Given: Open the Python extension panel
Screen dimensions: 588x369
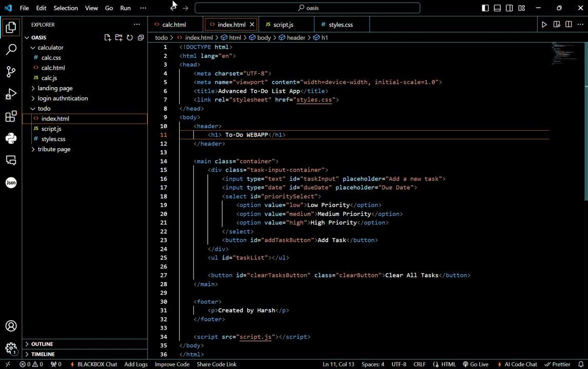Looking at the screenshot, I should tap(11, 138).
